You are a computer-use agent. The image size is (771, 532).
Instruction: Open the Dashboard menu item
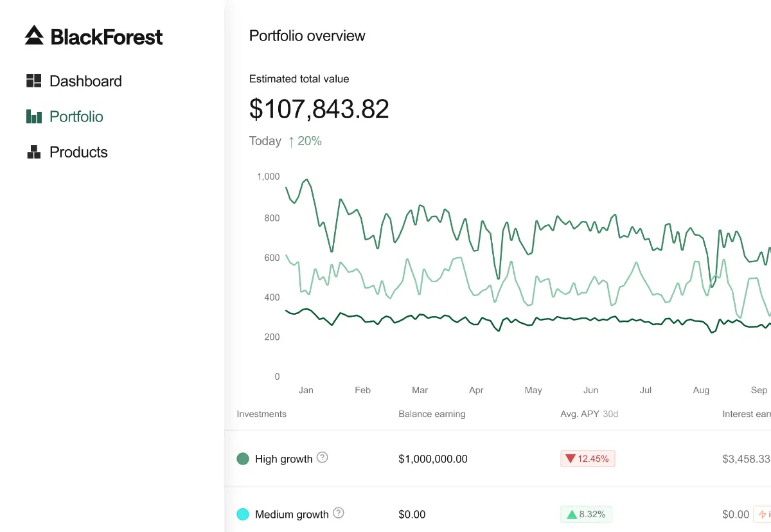85,81
